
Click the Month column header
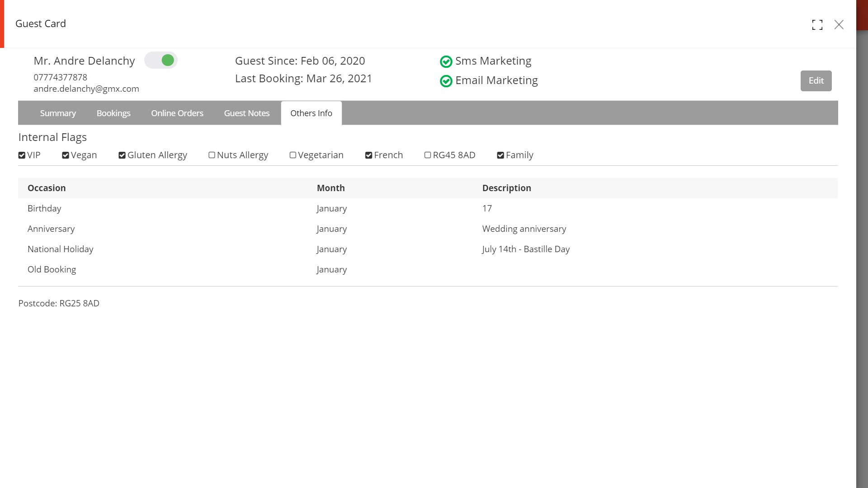(331, 188)
